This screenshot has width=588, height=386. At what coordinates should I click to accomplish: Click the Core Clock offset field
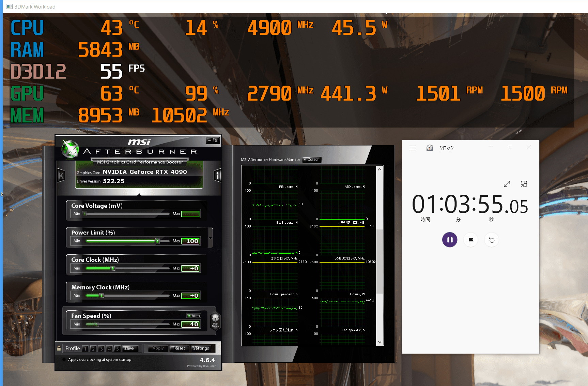(190, 268)
